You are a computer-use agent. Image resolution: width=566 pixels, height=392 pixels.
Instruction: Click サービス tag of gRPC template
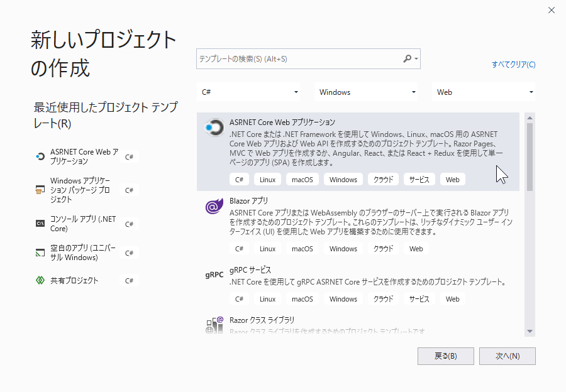pos(419,299)
